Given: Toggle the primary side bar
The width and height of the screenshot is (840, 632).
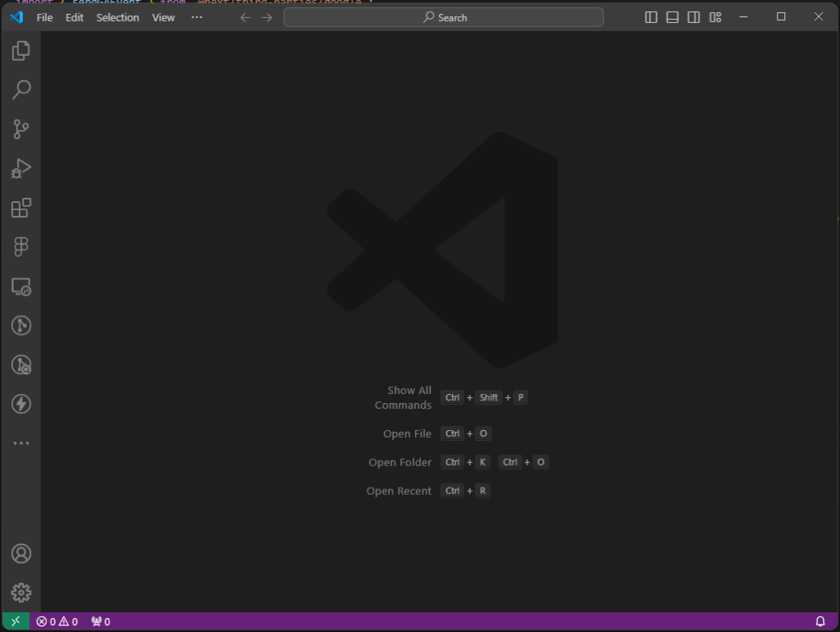Looking at the screenshot, I should [651, 17].
